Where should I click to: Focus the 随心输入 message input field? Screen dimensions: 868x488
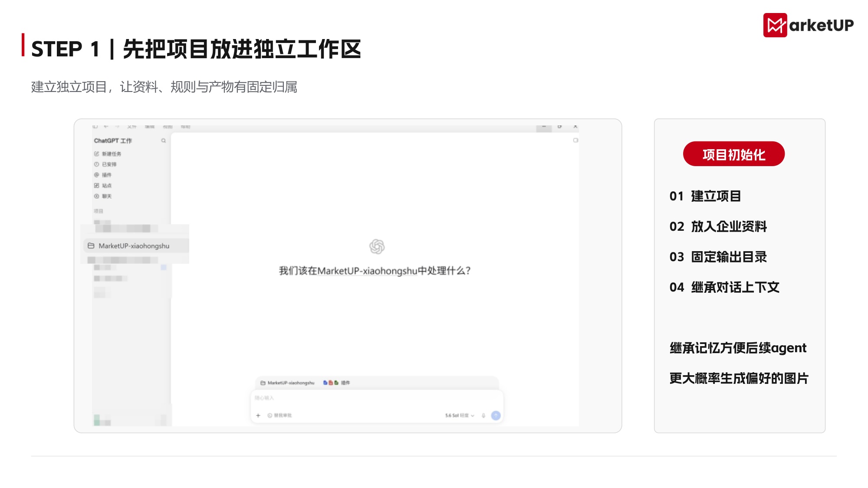(377, 398)
